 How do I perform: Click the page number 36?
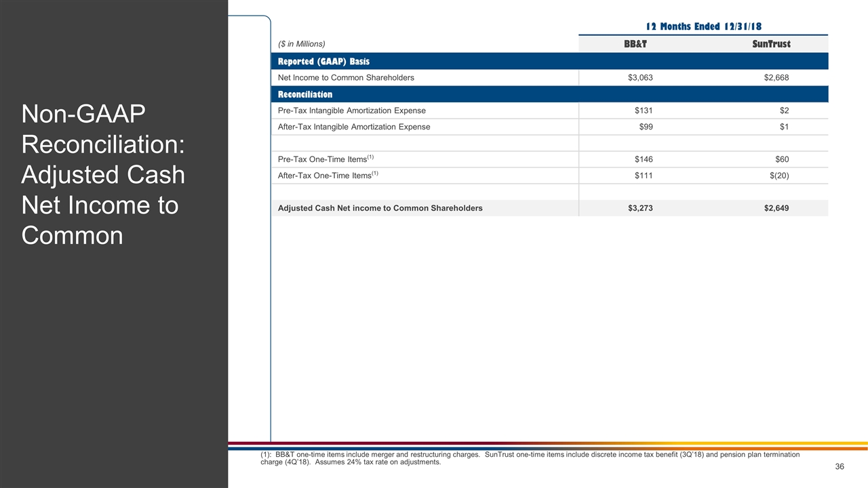tap(839, 467)
